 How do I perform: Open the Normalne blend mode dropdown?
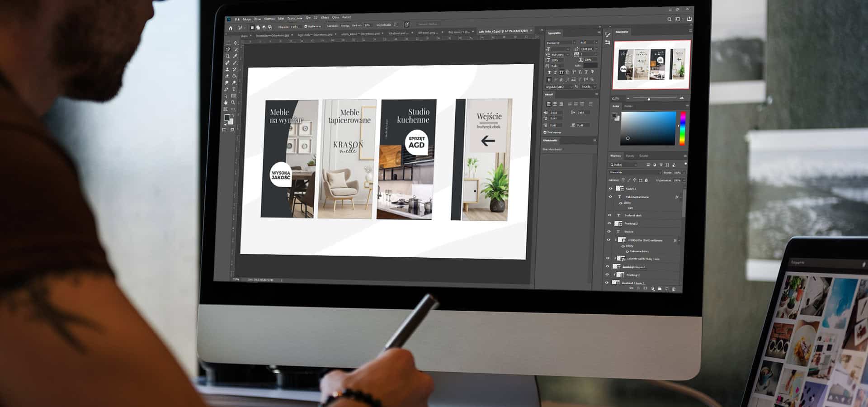pos(636,172)
